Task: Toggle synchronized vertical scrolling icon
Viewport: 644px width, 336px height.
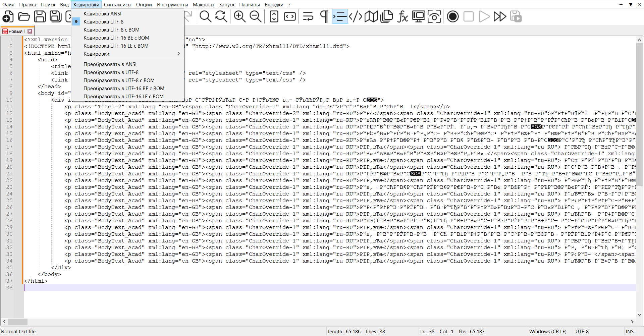Action: pyautogui.click(x=274, y=16)
